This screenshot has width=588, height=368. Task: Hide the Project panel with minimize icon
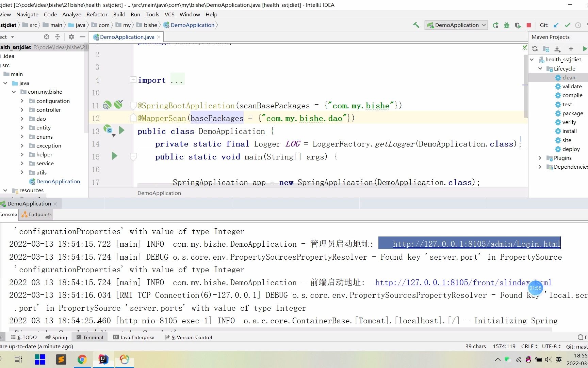click(x=82, y=37)
